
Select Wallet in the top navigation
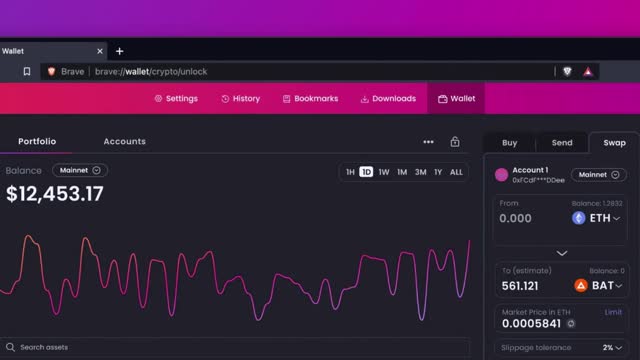[456, 99]
